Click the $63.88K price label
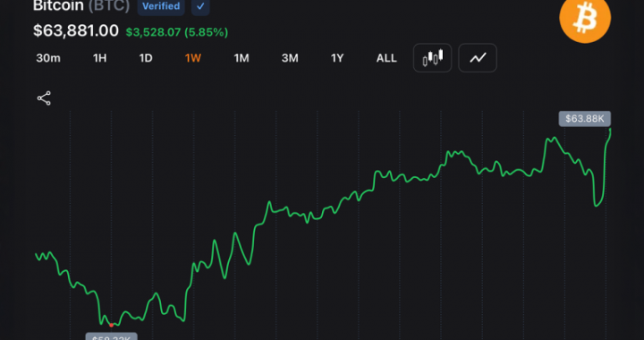The image size is (644, 340). point(584,119)
